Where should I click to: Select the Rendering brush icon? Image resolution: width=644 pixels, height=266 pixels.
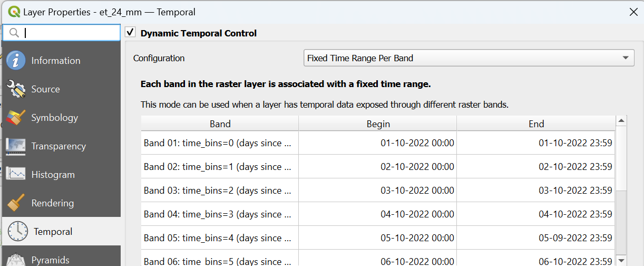point(16,203)
